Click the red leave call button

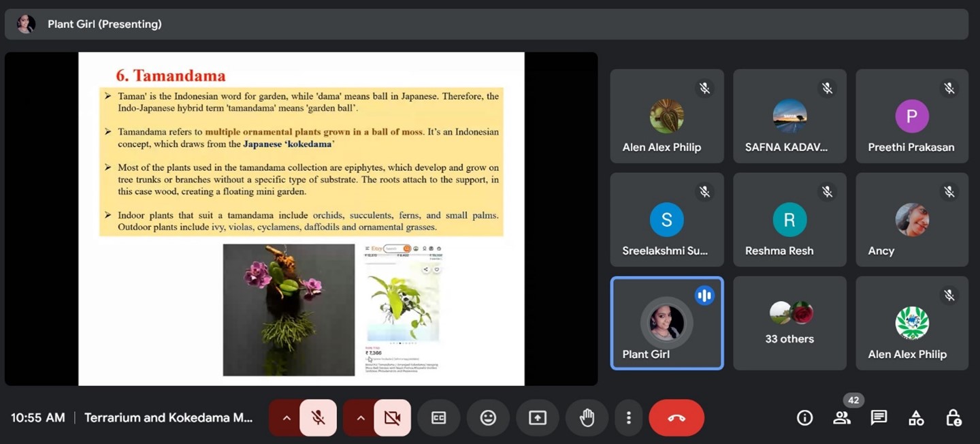(x=676, y=417)
